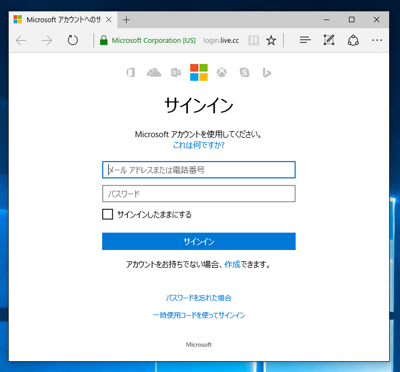The width and height of the screenshot is (400, 372).
Task: Open the forgot password (パスワードを忘れた場合) link
Action: click(199, 298)
